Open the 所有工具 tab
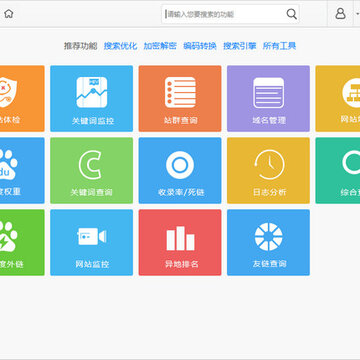 [279, 46]
